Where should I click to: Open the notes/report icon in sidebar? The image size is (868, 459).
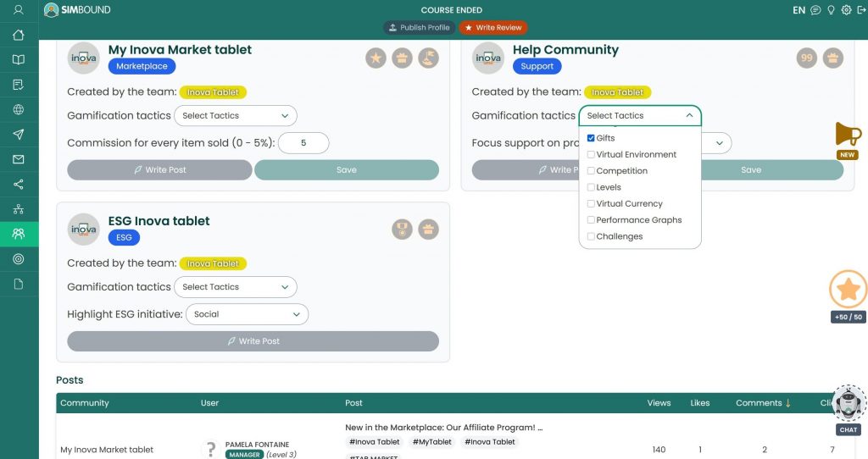[19, 85]
